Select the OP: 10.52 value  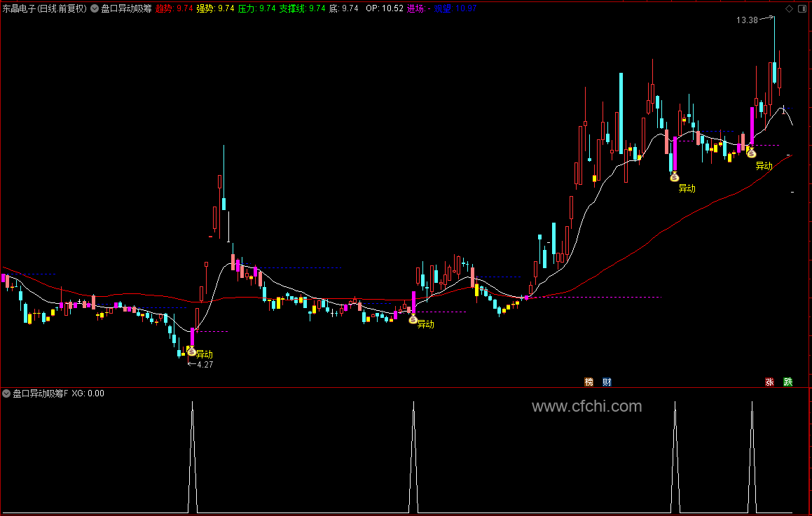384,8
